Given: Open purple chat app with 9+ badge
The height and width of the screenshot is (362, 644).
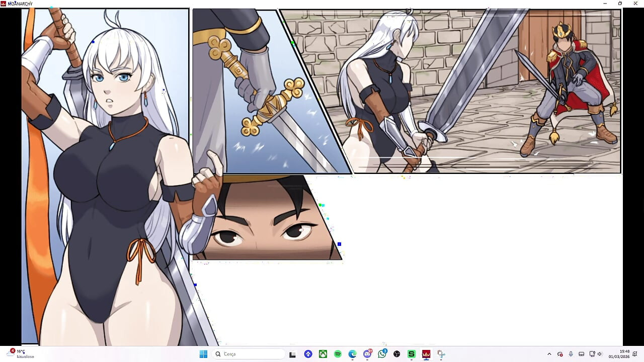Looking at the screenshot, I should tap(367, 354).
